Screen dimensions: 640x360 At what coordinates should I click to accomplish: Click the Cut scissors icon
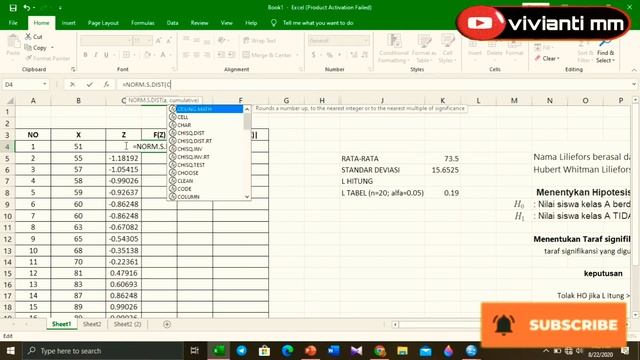coord(28,37)
